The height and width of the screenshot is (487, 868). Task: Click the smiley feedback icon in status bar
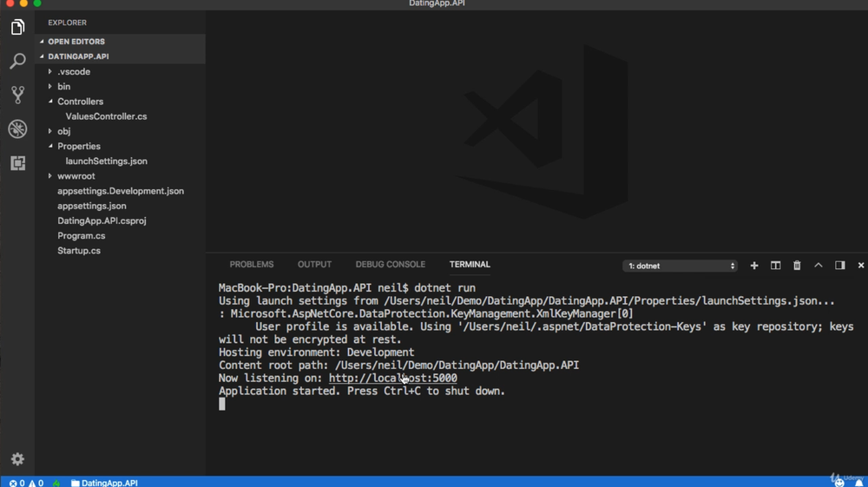(x=839, y=484)
